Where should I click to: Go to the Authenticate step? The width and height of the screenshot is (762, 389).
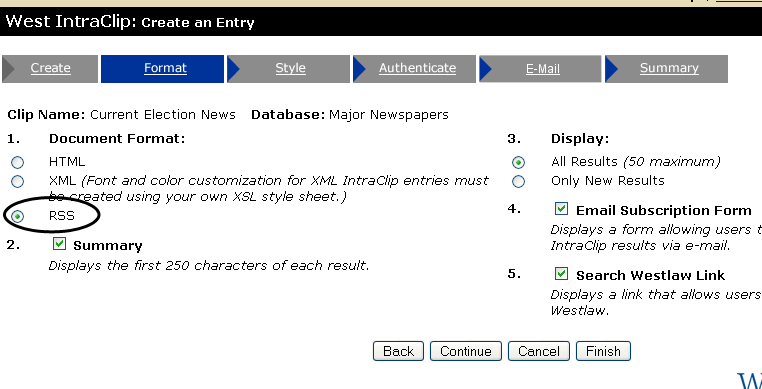[x=417, y=69]
